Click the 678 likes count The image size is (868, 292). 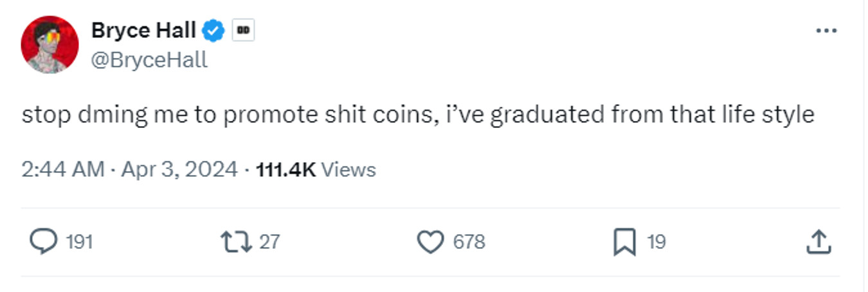tap(469, 242)
